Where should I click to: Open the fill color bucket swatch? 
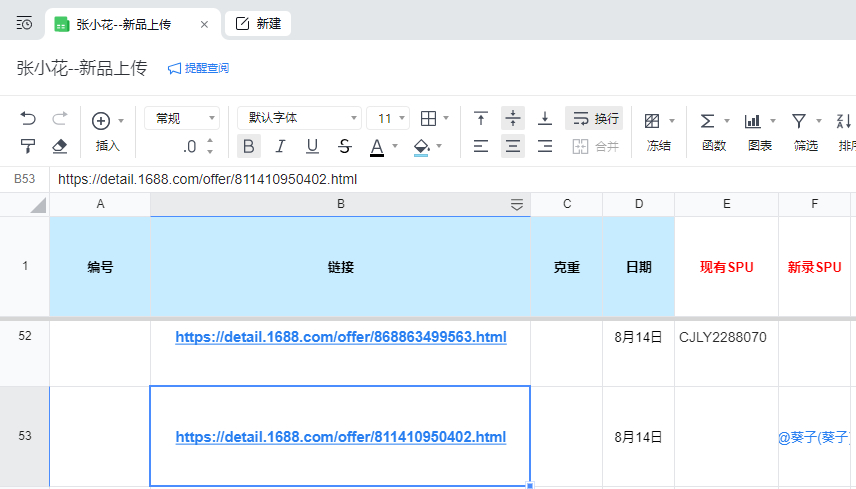click(421, 147)
